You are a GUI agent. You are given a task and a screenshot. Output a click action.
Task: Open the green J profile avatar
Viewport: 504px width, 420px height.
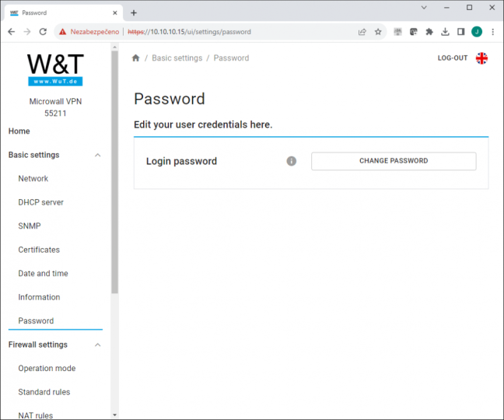tap(477, 31)
